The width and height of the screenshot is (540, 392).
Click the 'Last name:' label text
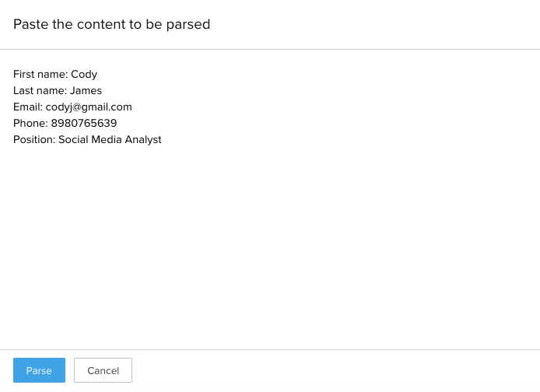(40, 91)
